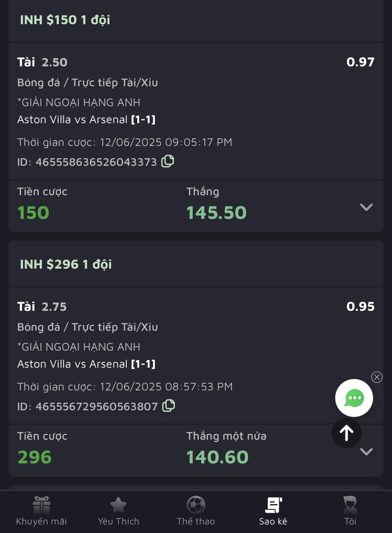The height and width of the screenshot is (533, 392).
Task: Copy bet ID ending in 563807
Action: point(169,406)
